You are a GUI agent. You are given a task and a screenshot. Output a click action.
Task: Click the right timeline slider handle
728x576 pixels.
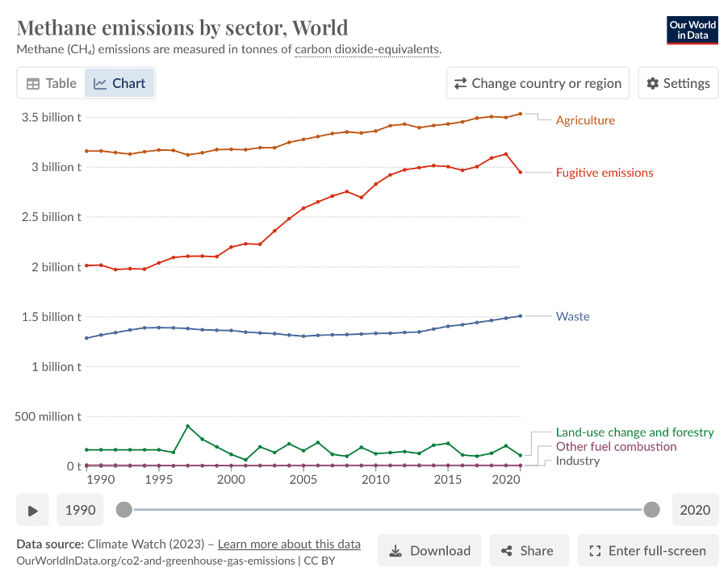[x=652, y=510]
